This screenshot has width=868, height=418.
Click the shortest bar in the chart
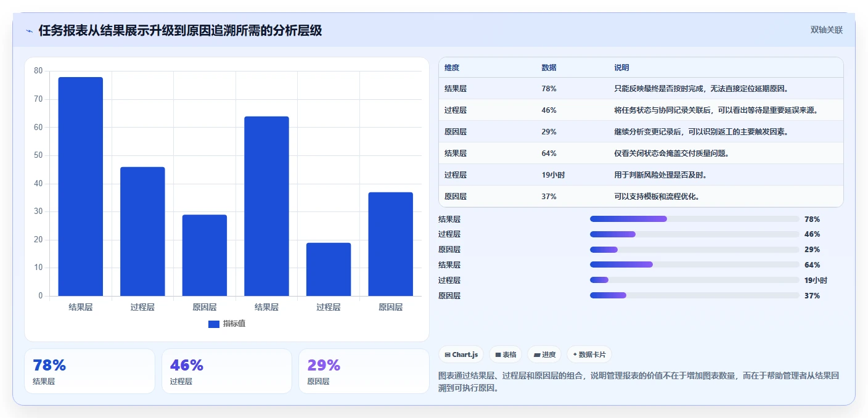coord(329,269)
